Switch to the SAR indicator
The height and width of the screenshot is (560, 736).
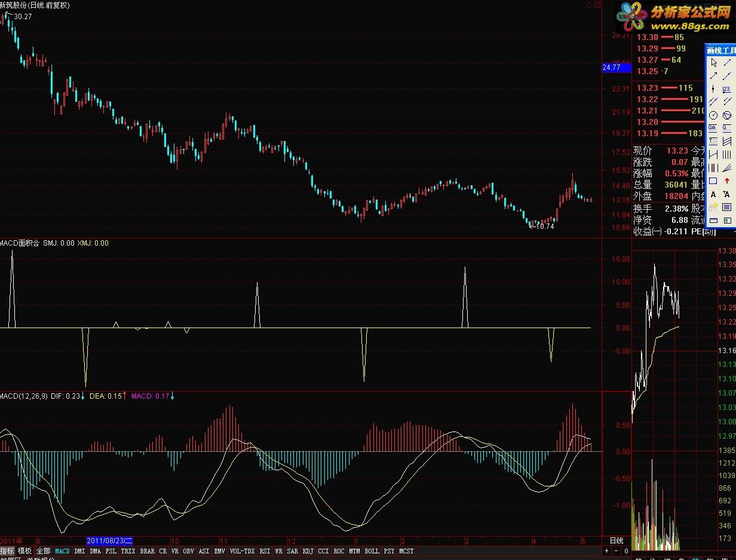(x=292, y=551)
